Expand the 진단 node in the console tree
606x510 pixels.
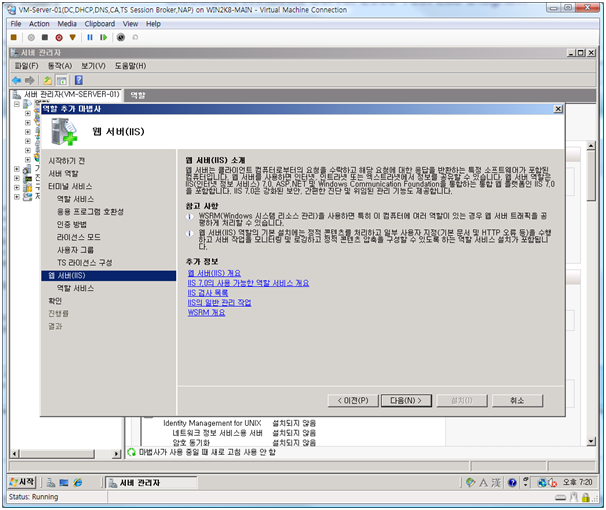(x=17, y=178)
